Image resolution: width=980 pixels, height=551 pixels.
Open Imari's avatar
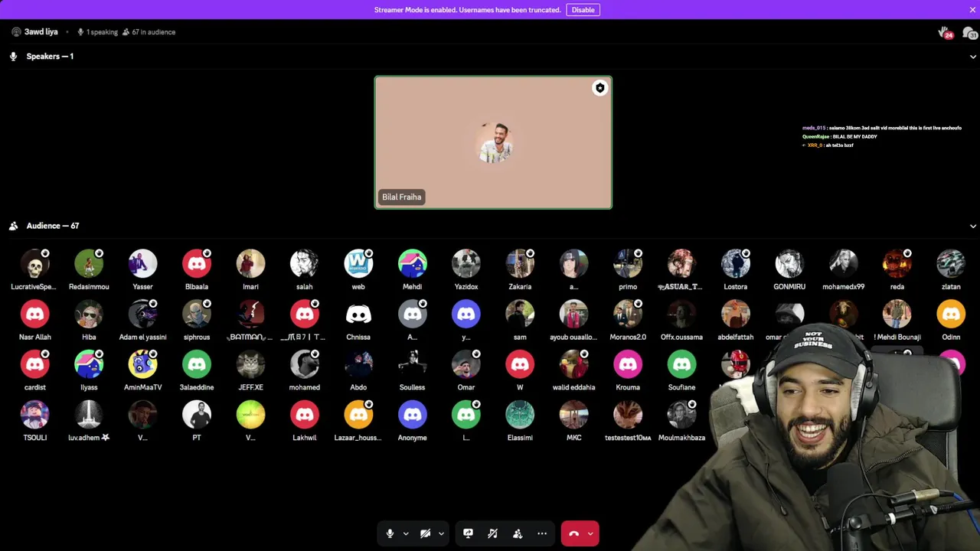[250, 263]
